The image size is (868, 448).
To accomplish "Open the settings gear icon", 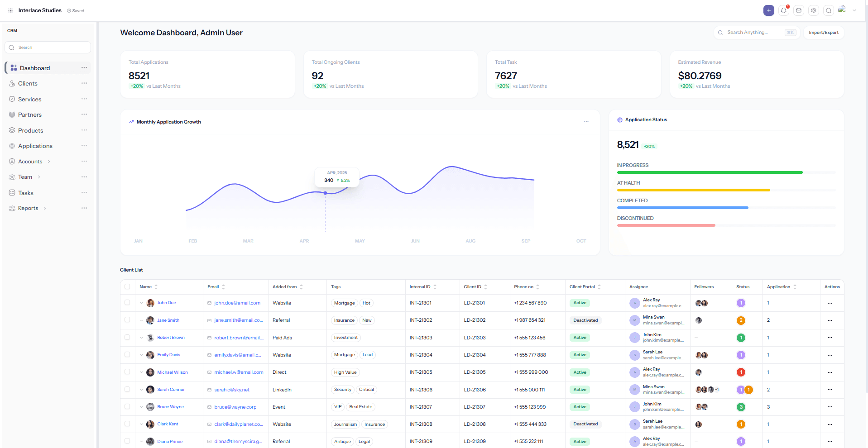I will [814, 10].
